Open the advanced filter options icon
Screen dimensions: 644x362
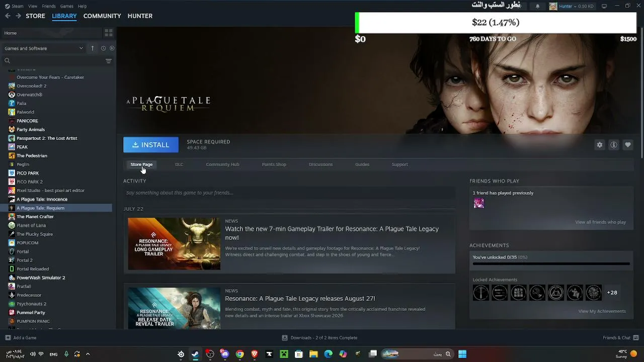[108, 61]
